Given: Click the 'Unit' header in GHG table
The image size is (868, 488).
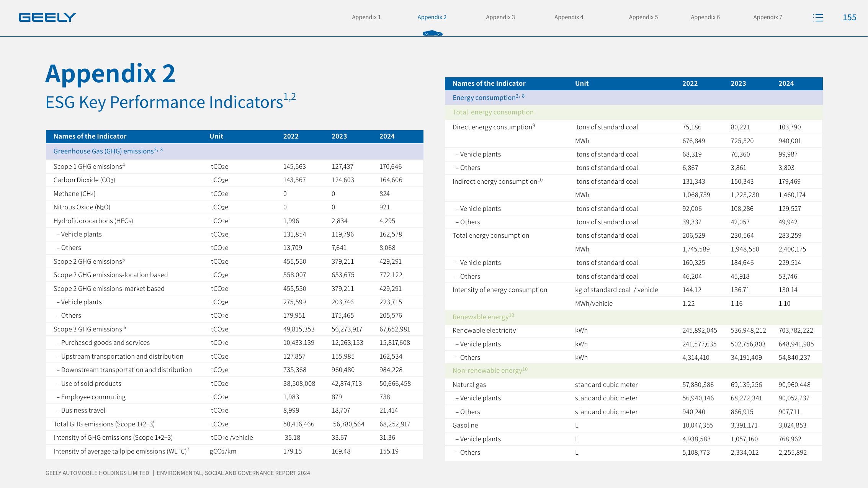Looking at the screenshot, I should click(216, 136).
